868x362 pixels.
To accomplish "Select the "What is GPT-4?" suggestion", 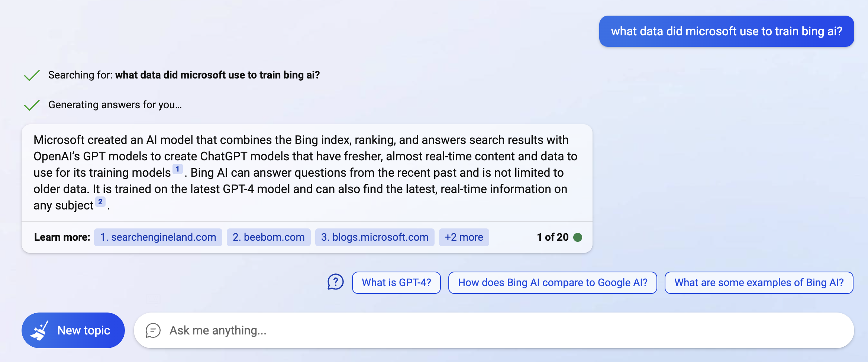I will coord(396,283).
